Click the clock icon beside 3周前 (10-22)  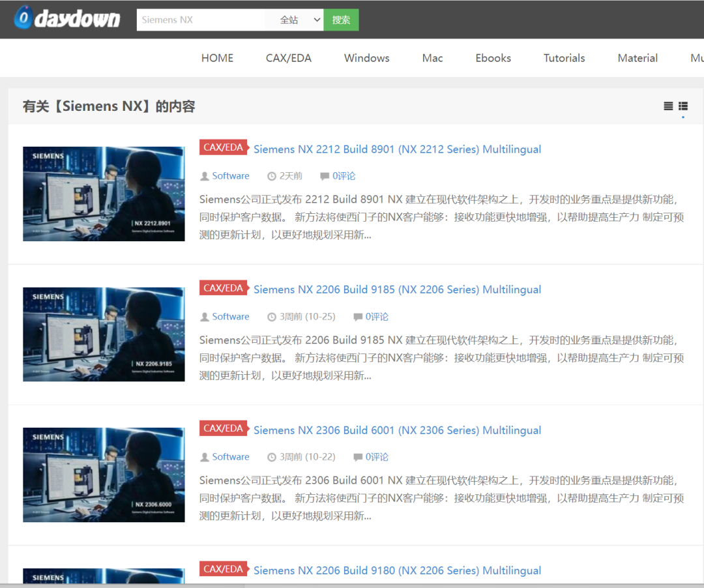pyautogui.click(x=272, y=457)
